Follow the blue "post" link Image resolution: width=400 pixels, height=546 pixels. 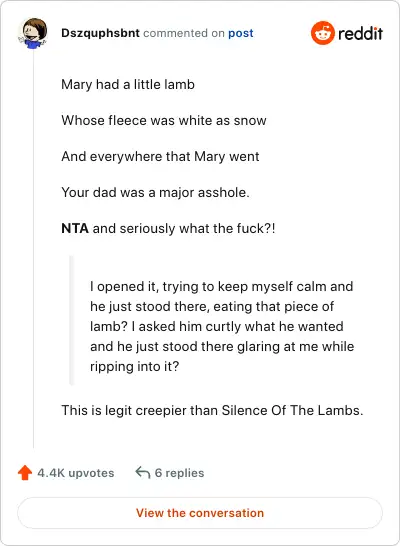(241, 33)
